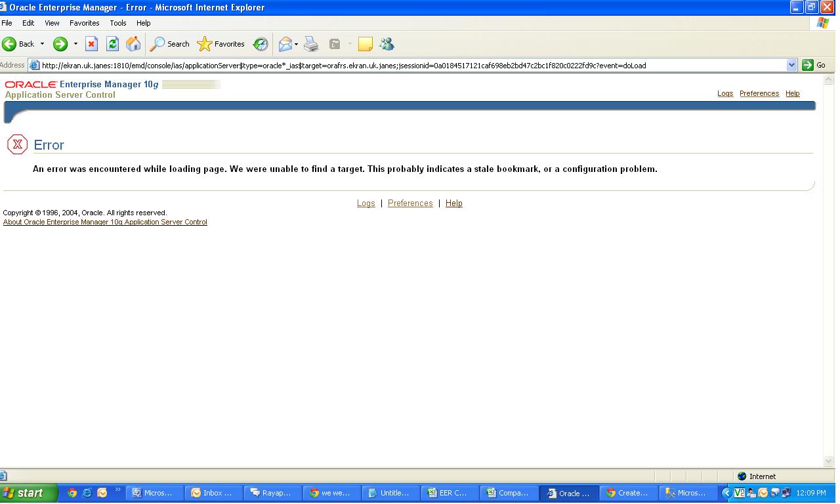Print the page using the printer icon

point(311,44)
